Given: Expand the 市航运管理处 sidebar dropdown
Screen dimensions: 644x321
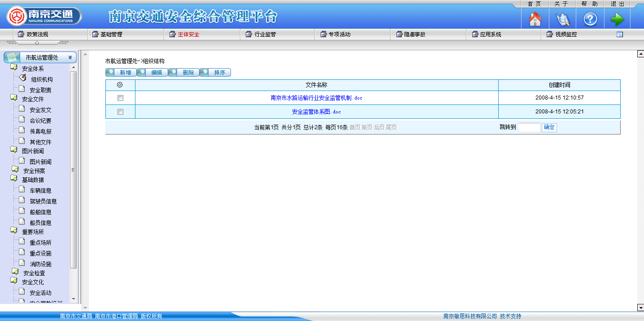Looking at the screenshot, I should 70,57.
